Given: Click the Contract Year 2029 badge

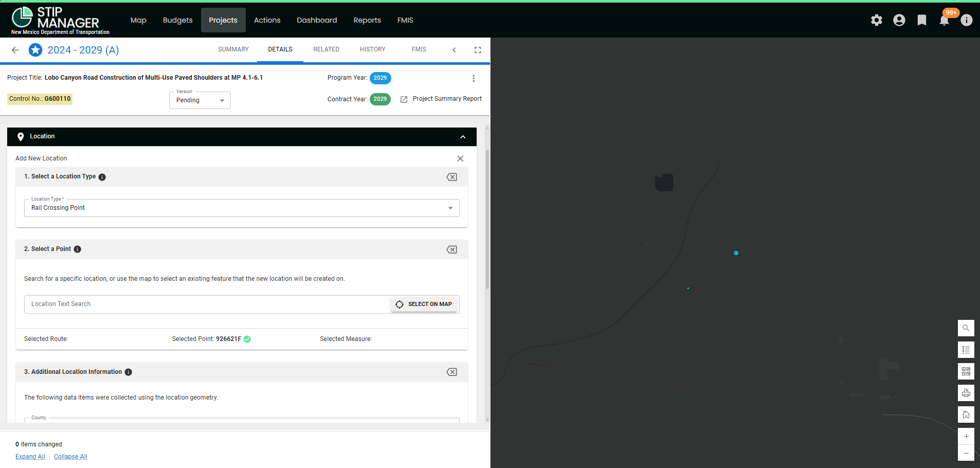Looking at the screenshot, I should 380,99.
